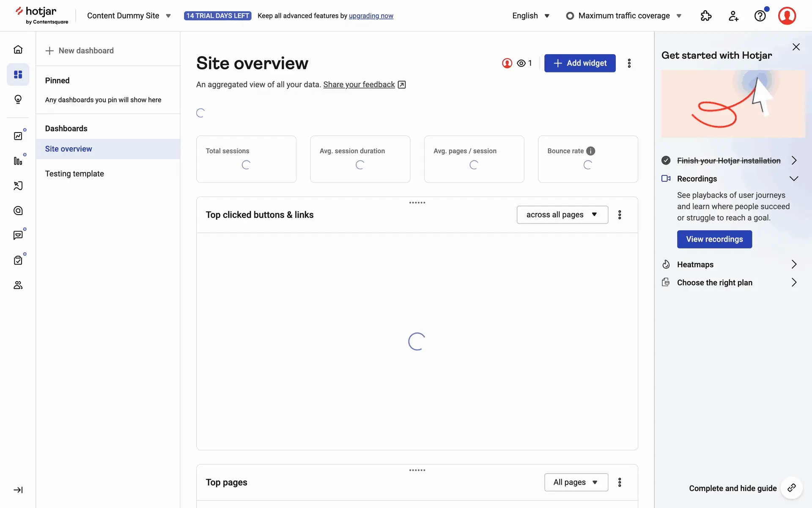The height and width of the screenshot is (508, 812).
Task: Expand the sidebar with the arrow icon
Action: click(x=18, y=490)
